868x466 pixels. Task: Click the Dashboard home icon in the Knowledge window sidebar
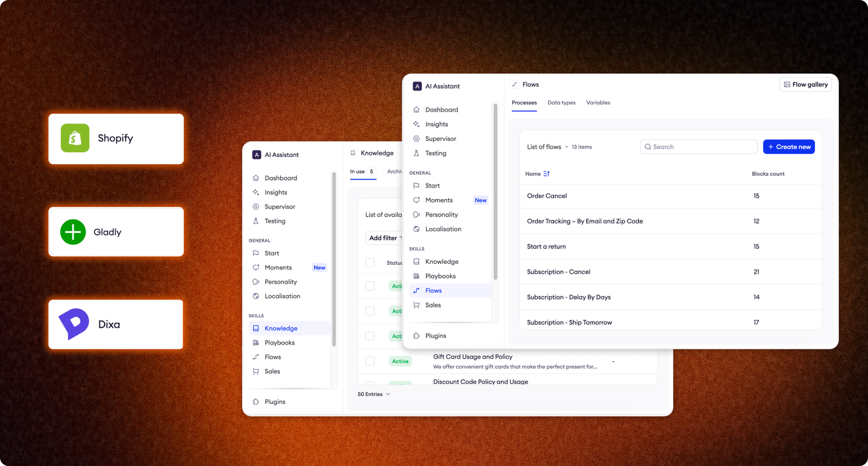(256, 178)
